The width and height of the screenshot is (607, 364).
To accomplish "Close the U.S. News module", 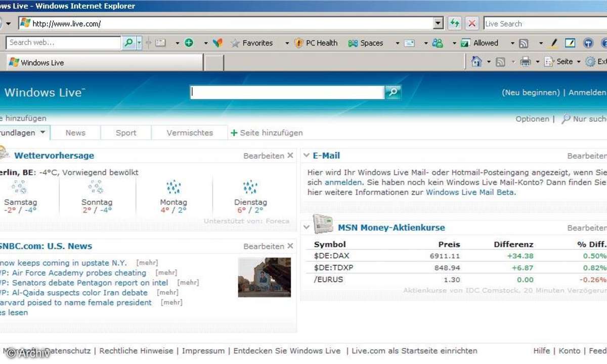I will coord(290,246).
